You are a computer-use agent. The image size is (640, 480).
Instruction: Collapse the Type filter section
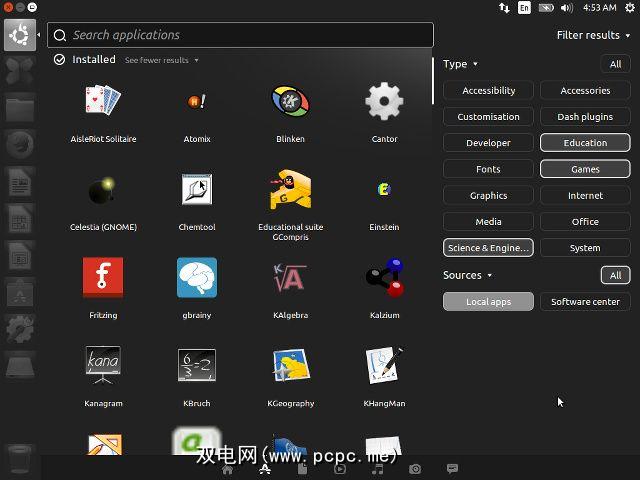[460, 64]
